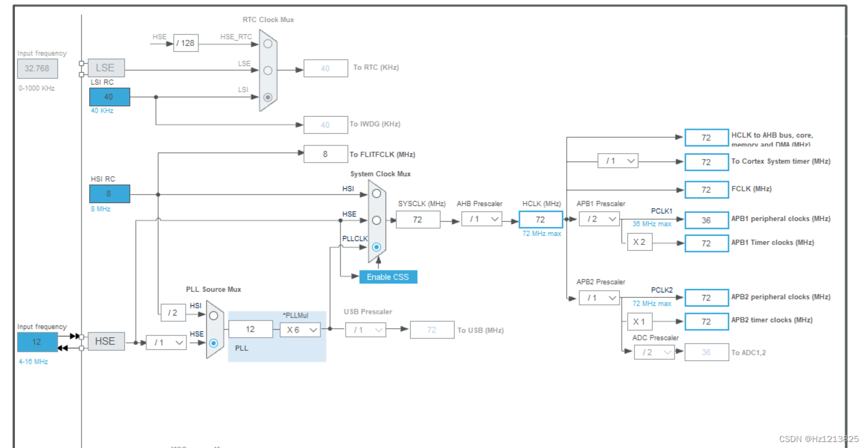Click the APB1 peripheral clocks value box

click(x=707, y=220)
